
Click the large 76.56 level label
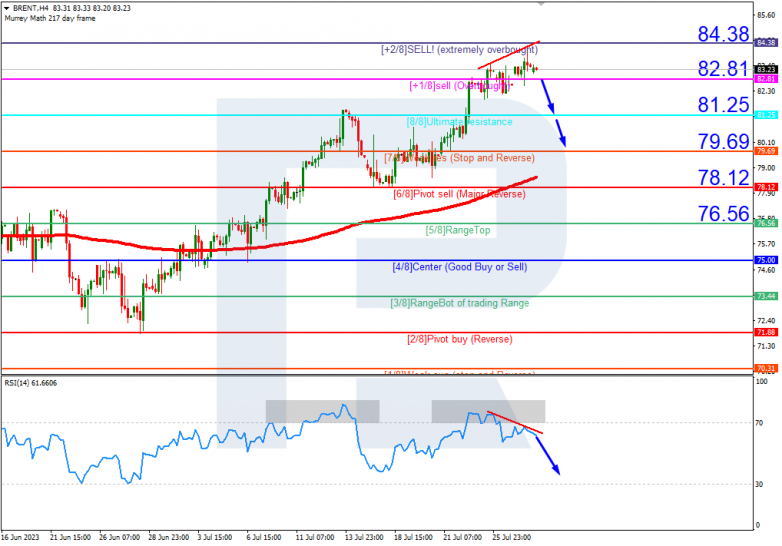(x=723, y=213)
